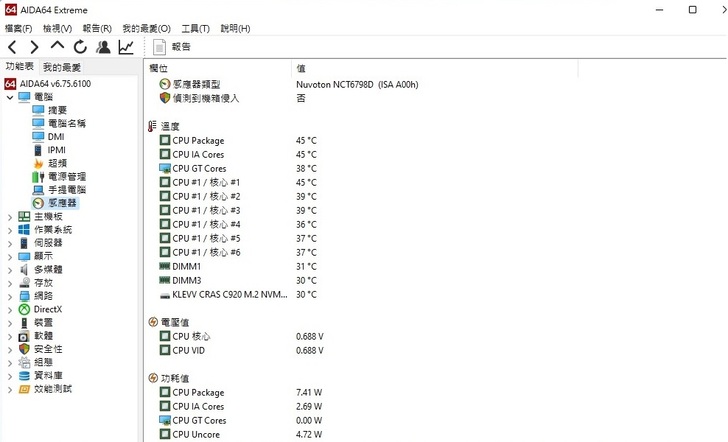The width and height of the screenshot is (728, 442).
Task: Click the 作業系統 Windows icon
Action: tap(24, 229)
